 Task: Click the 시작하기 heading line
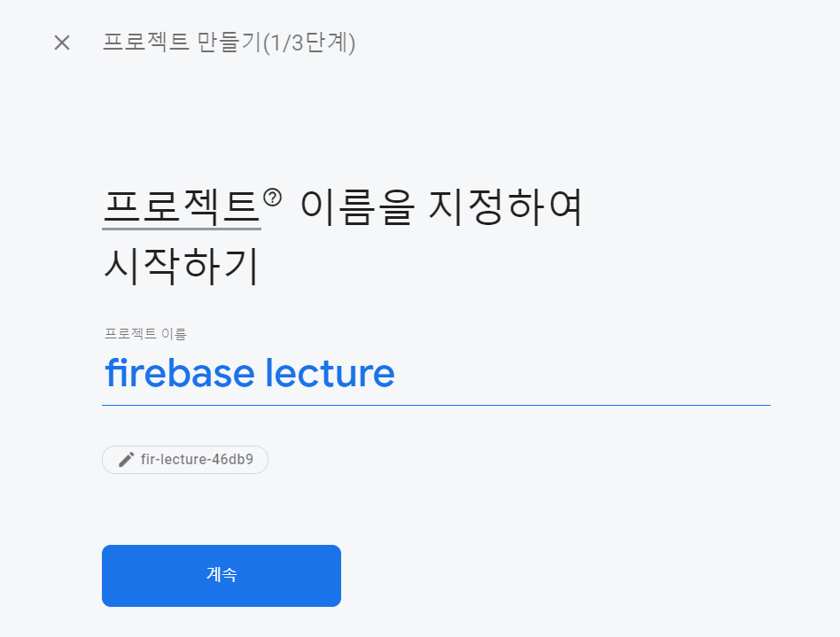click(x=181, y=267)
